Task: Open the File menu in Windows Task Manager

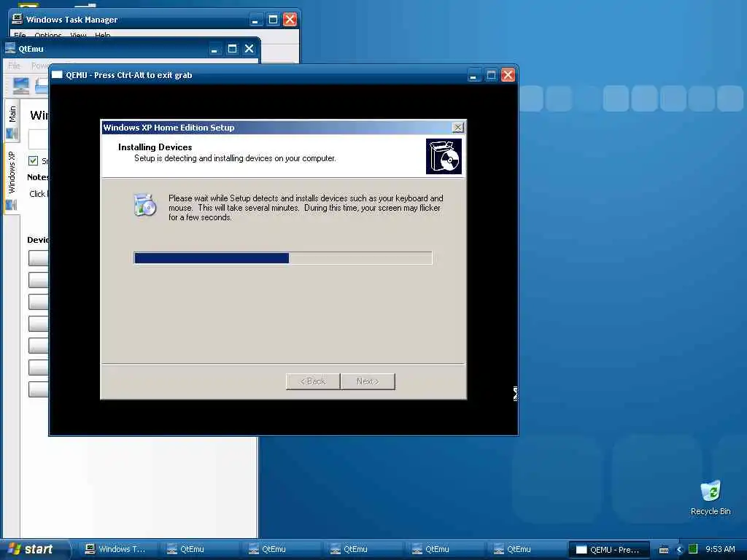Action: (20, 35)
